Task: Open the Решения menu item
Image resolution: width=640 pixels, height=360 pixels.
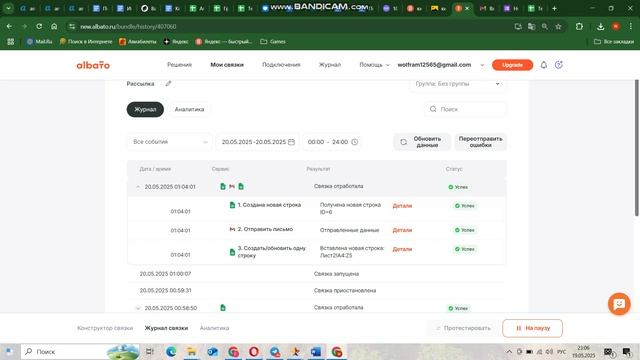Action: point(179,65)
